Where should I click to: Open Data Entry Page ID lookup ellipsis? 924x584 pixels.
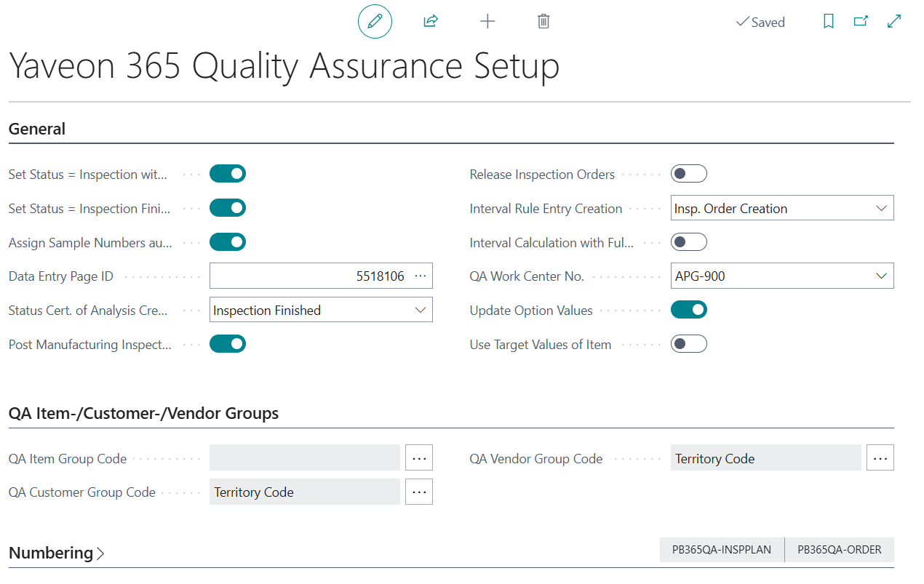coord(421,276)
